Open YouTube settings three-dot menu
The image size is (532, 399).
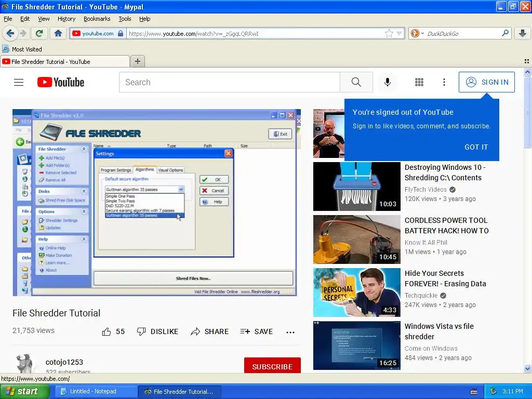[x=444, y=82]
